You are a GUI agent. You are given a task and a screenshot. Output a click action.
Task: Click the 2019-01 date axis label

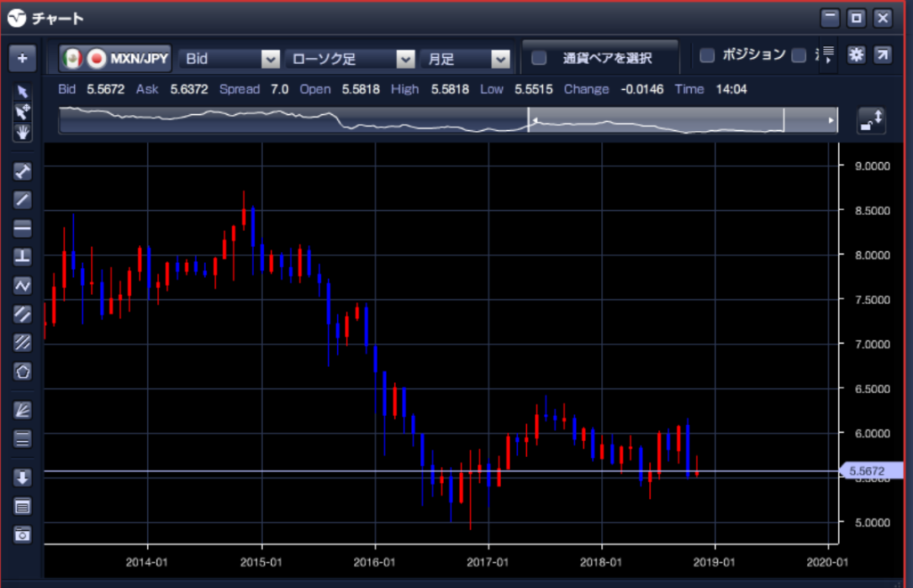click(714, 562)
